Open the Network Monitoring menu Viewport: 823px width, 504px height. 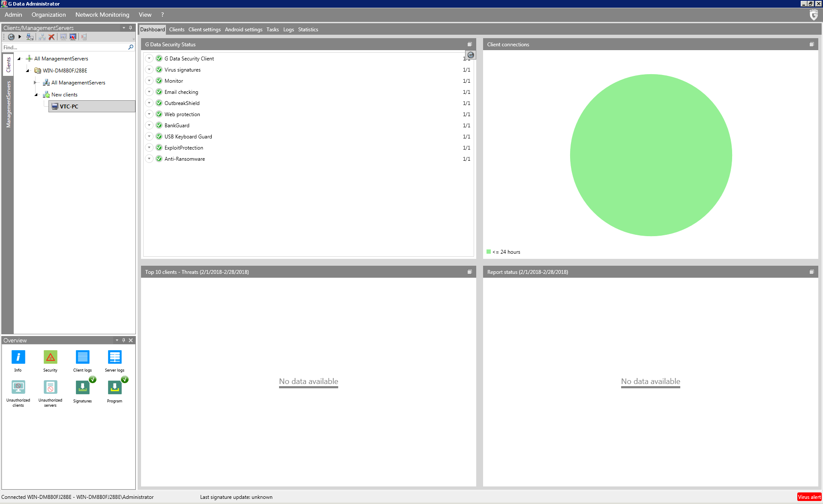pos(102,15)
